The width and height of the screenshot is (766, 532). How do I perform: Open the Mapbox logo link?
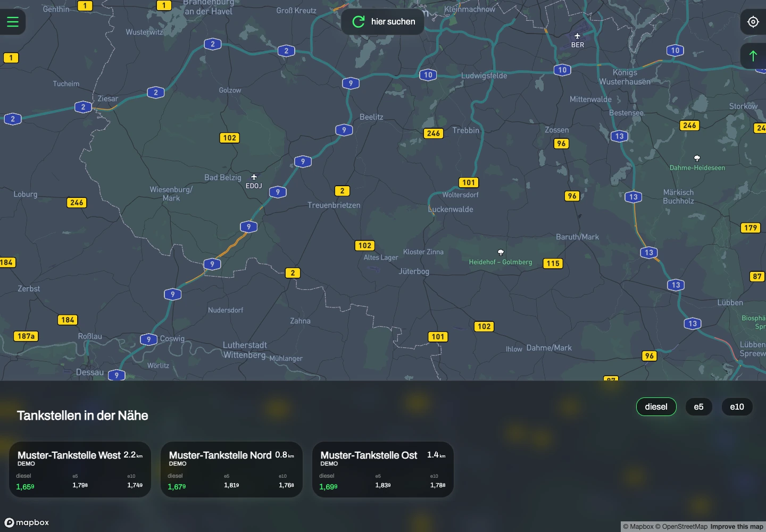27,522
